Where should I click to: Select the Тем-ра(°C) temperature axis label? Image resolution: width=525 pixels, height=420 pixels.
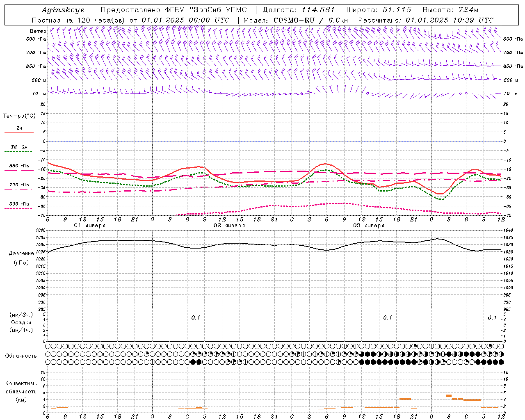tap(19, 116)
